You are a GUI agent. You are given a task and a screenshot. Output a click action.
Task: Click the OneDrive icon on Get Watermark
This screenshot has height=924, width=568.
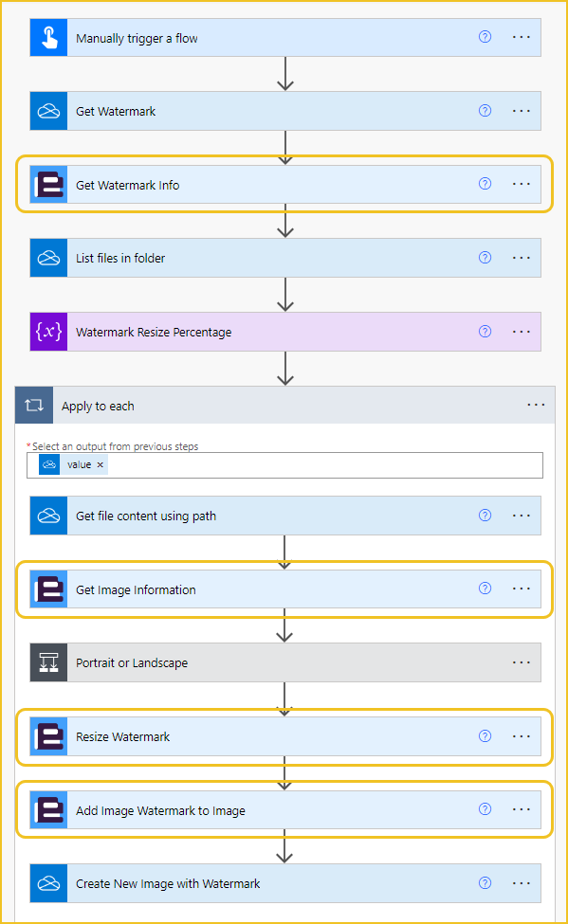[x=49, y=111]
